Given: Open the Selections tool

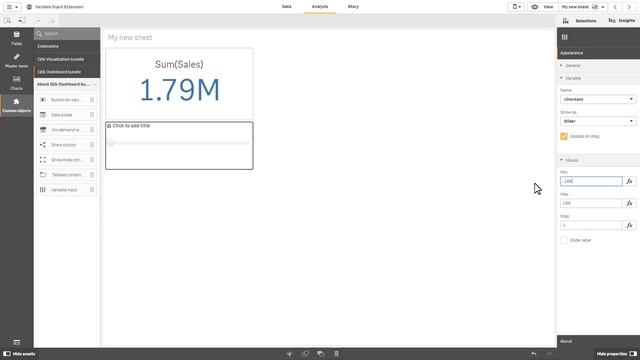Looking at the screenshot, I should tap(580, 20).
